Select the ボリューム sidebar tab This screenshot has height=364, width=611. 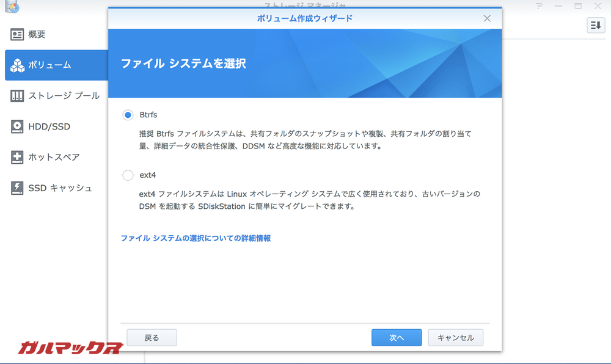pos(56,65)
